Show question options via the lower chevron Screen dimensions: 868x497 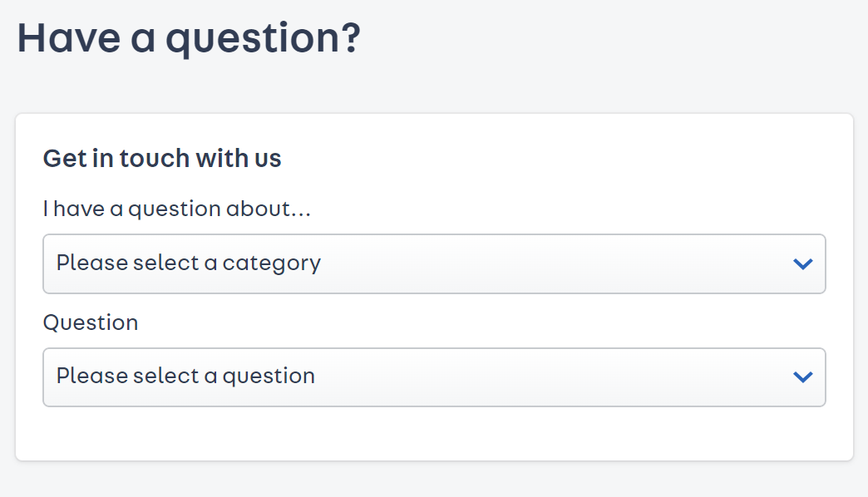tap(802, 377)
